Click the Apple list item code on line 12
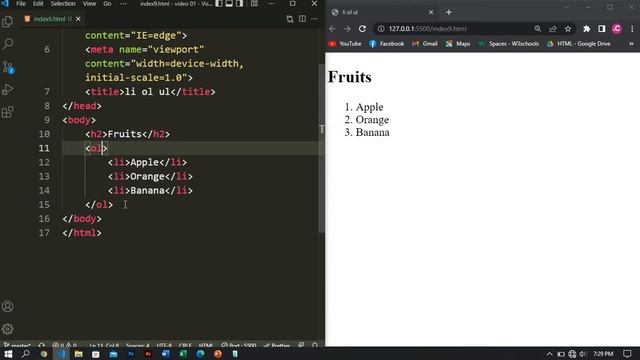 pos(147,162)
